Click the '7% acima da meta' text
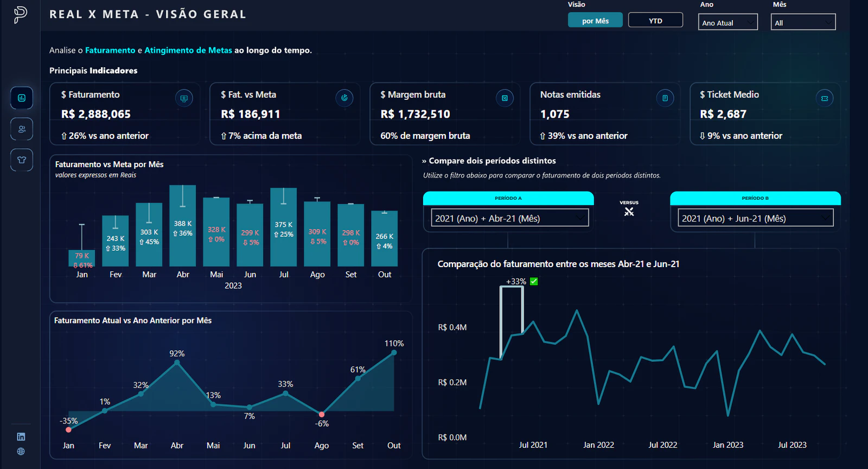Viewport: 868px width, 469px height. (x=261, y=136)
